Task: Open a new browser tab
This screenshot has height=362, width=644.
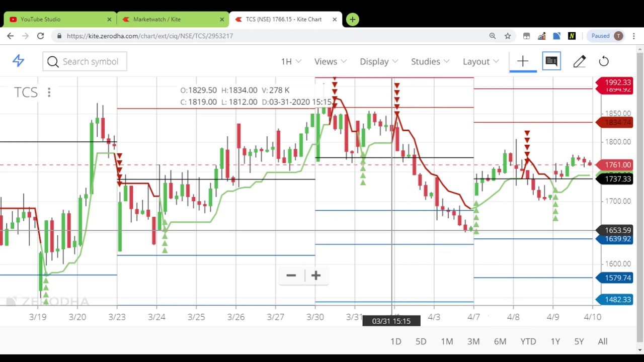Action: click(353, 19)
